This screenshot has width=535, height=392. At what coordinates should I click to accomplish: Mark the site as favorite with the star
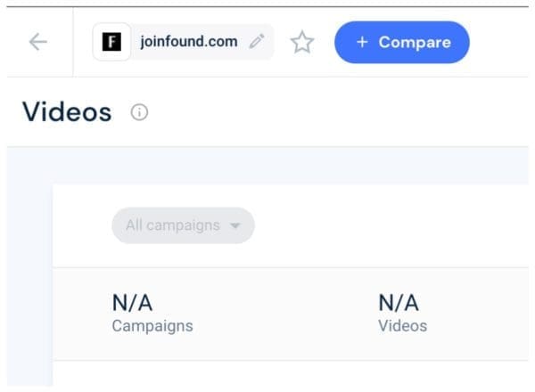coord(302,43)
